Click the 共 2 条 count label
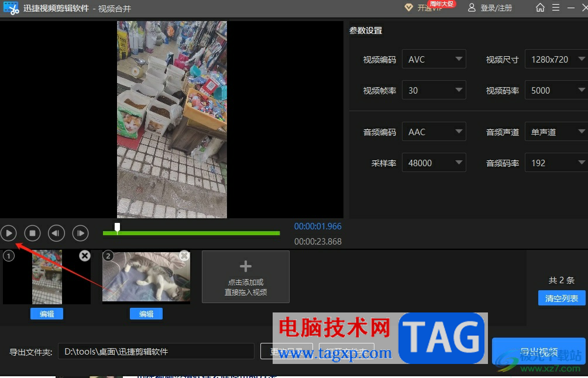Image resolution: width=588 pixels, height=378 pixels. tap(561, 280)
